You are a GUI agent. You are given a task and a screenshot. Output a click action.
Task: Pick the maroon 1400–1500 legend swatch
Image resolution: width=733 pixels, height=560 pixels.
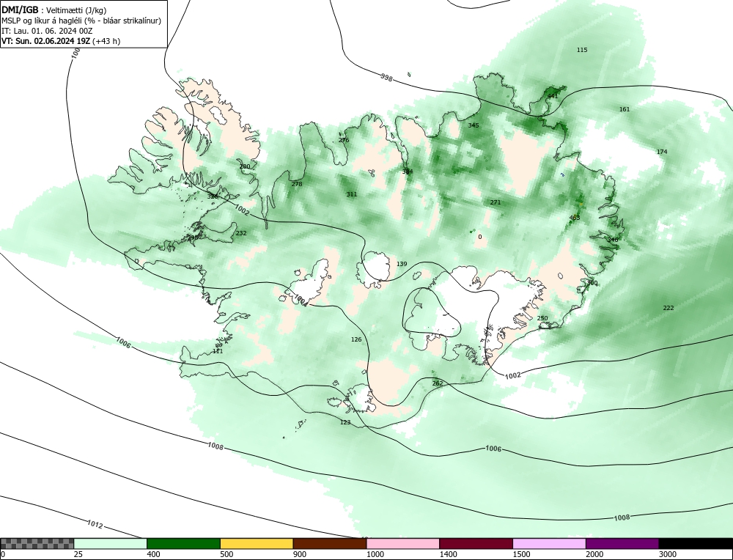(476, 543)
